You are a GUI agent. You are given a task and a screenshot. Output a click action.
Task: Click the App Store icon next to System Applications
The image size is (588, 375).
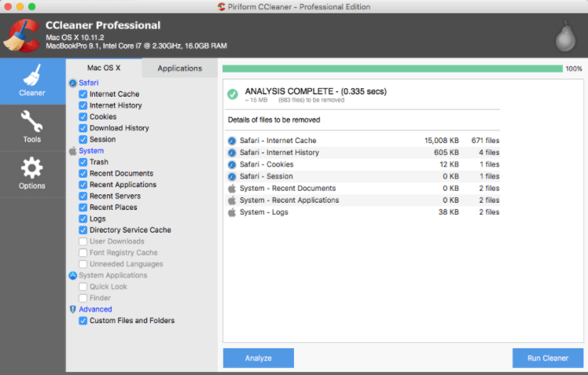point(73,275)
